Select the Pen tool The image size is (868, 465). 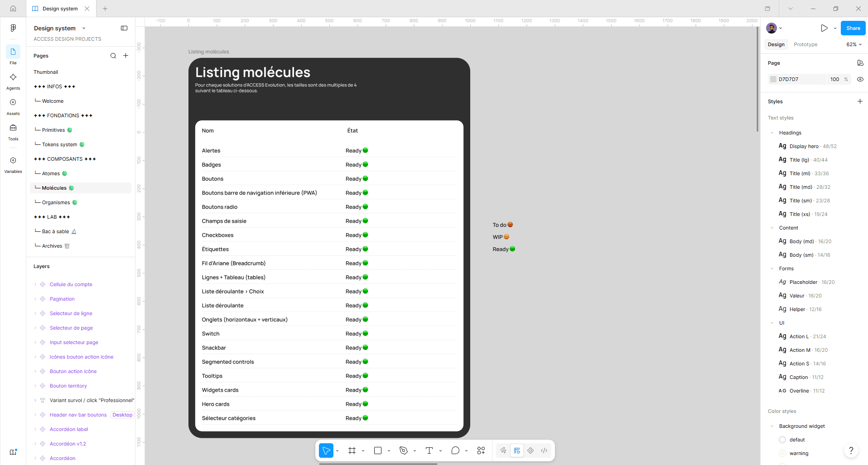click(404, 451)
